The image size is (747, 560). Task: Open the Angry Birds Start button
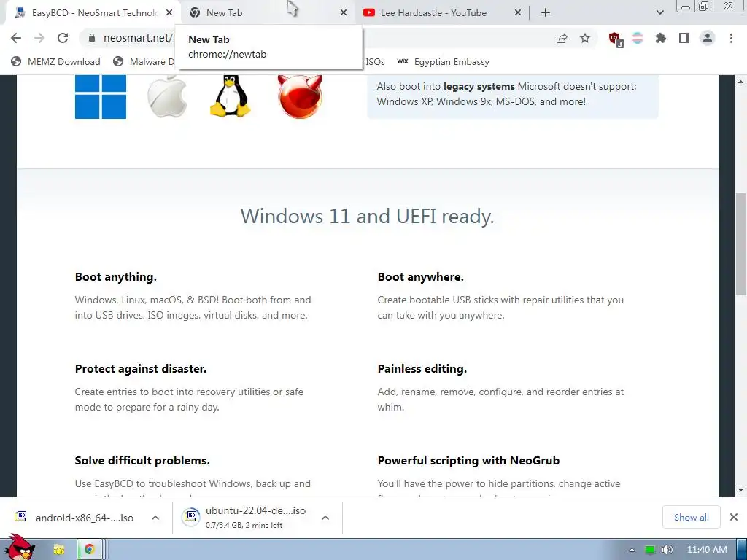click(x=18, y=548)
